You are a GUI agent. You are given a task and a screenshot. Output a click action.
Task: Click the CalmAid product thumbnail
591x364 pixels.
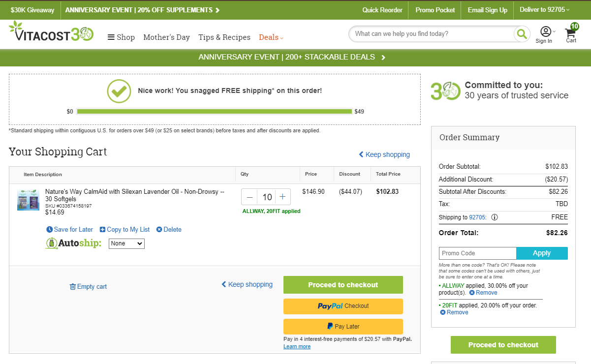(x=28, y=200)
